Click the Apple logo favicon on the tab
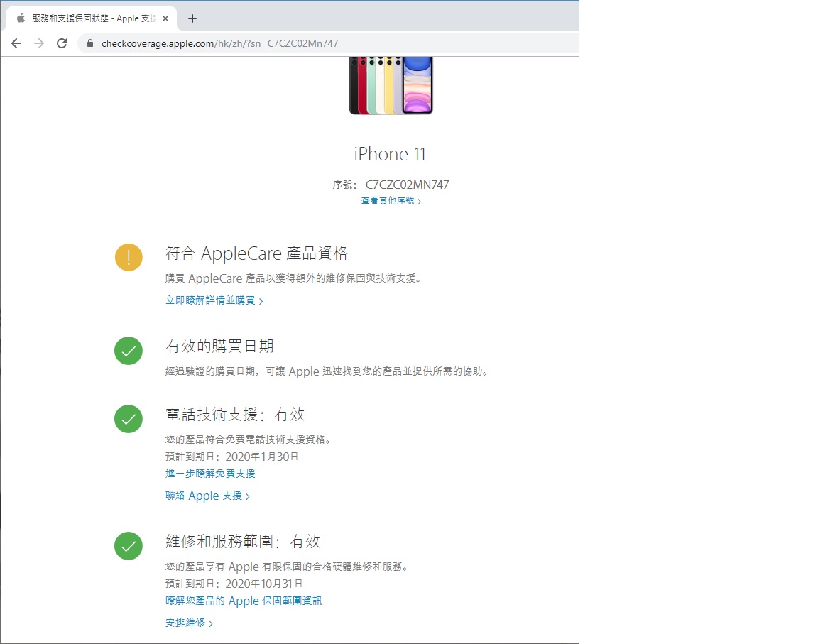This screenshot has width=818, height=644. click(x=21, y=18)
